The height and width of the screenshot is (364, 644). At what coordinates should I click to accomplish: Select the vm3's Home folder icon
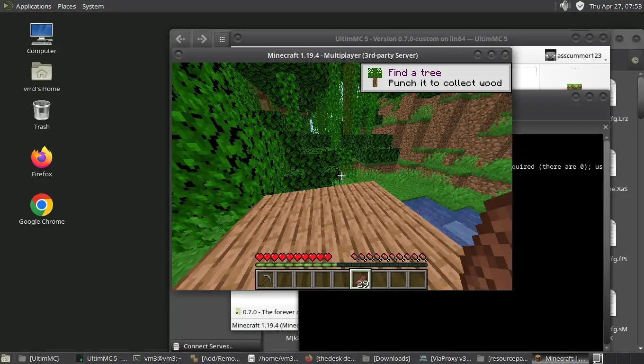(42, 77)
